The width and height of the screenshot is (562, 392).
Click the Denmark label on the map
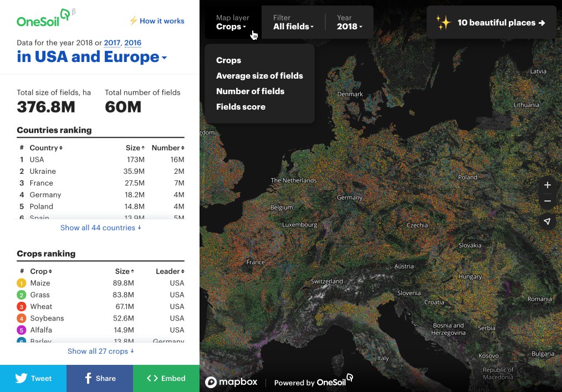click(x=350, y=94)
